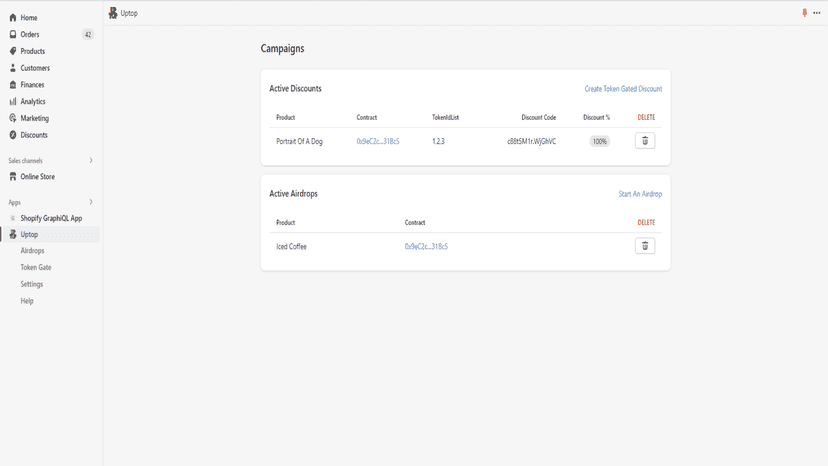Click the Sales channels section label
The height and width of the screenshot is (466, 828).
[25, 160]
